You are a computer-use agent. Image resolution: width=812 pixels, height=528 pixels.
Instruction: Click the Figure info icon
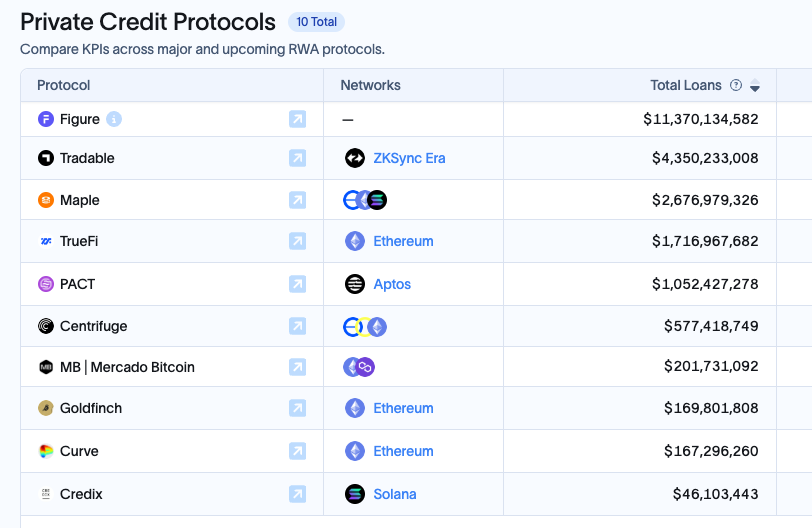pos(114,119)
